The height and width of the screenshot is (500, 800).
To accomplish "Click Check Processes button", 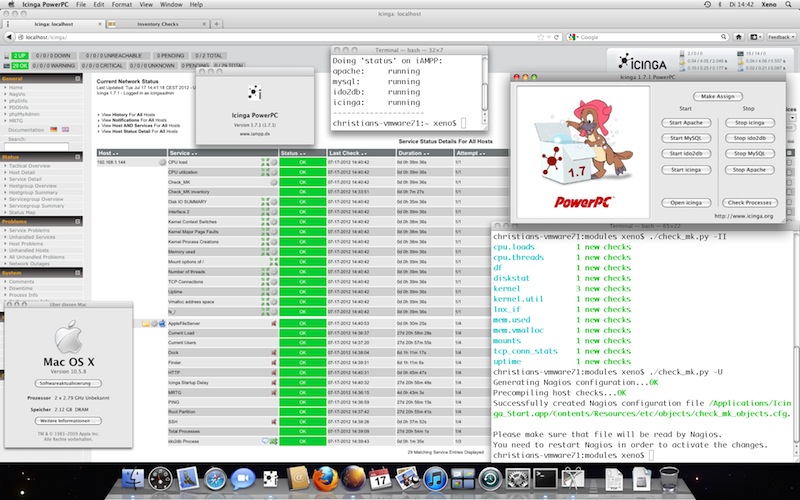I will tap(749, 203).
